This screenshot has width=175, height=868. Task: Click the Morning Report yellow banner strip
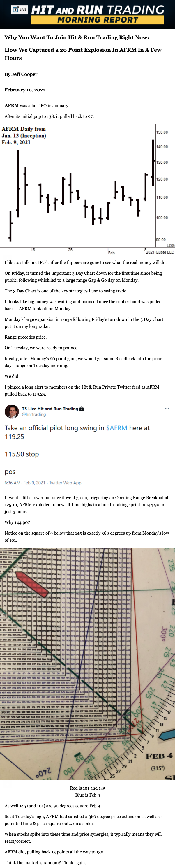tap(98, 20)
